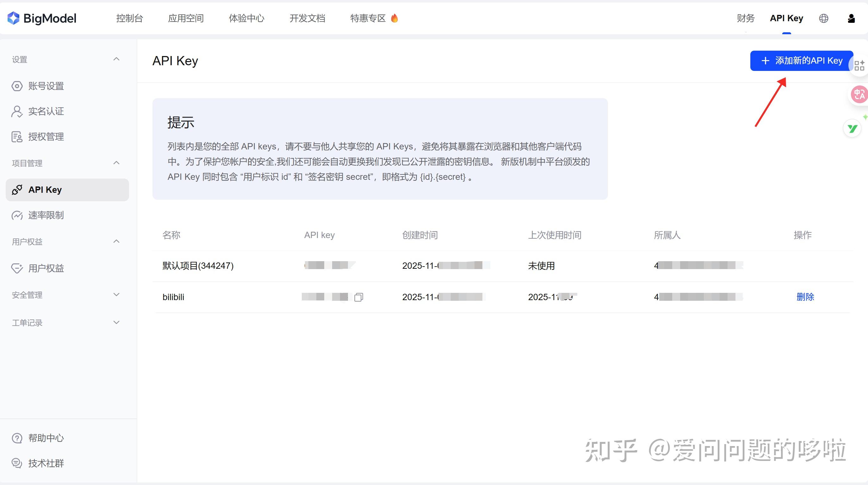Click the BigModel logo
This screenshot has height=485, width=868.
point(42,18)
